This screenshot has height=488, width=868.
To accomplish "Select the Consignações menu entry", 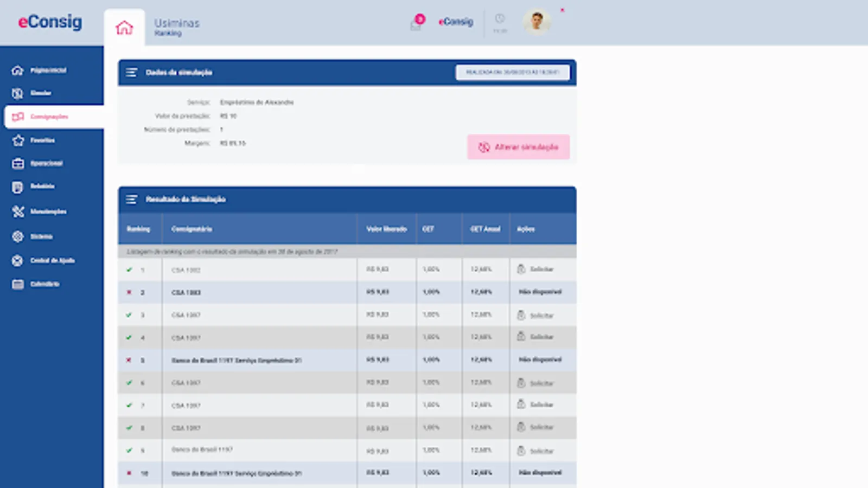I will [50, 117].
